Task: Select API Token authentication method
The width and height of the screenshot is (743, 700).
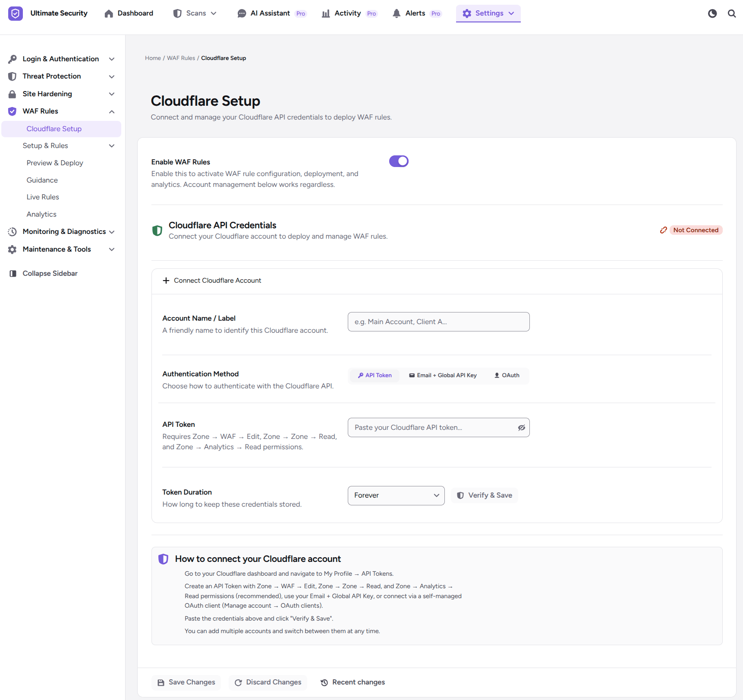Action: pos(375,375)
